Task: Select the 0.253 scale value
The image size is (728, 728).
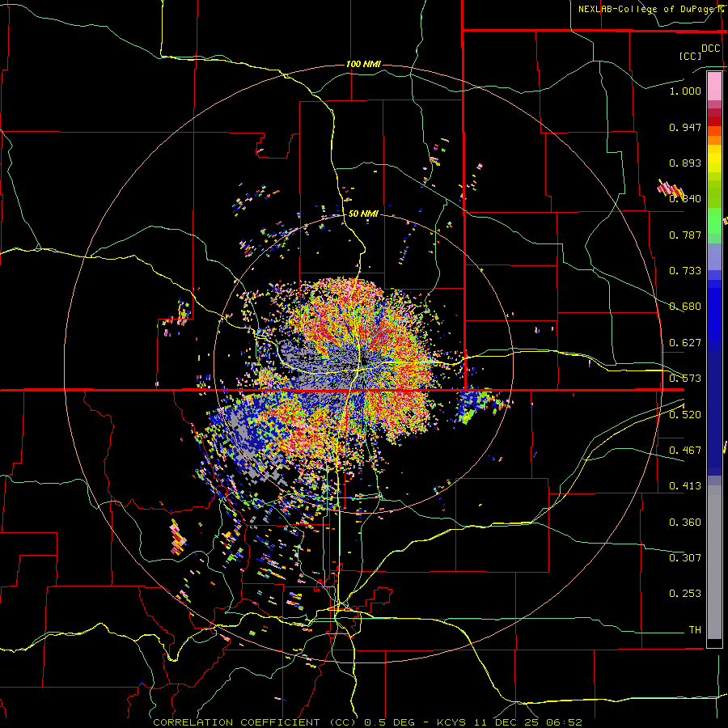Action: pos(685,594)
